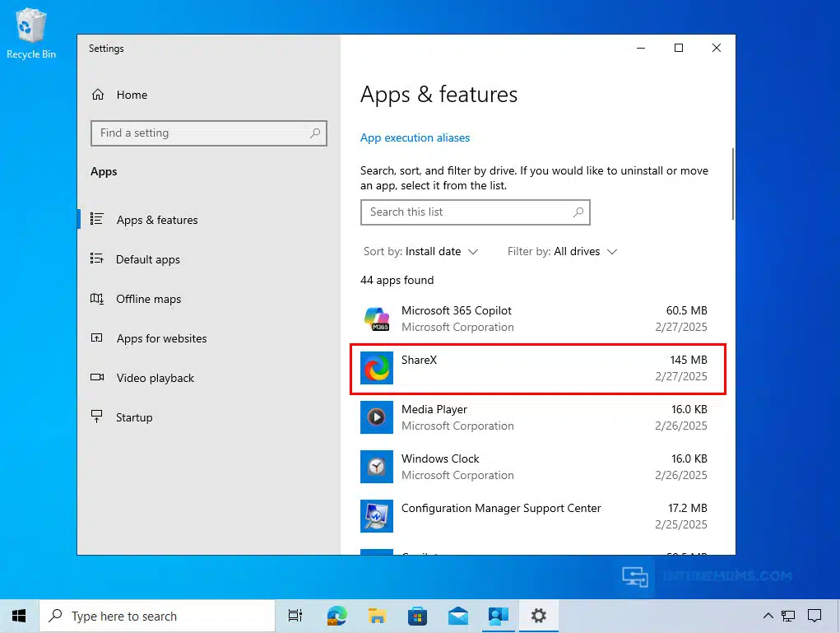Show hidden icons in system tray
Image resolution: width=840 pixels, height=633 pixels.
pyautogui.click(x=768, y=616)
